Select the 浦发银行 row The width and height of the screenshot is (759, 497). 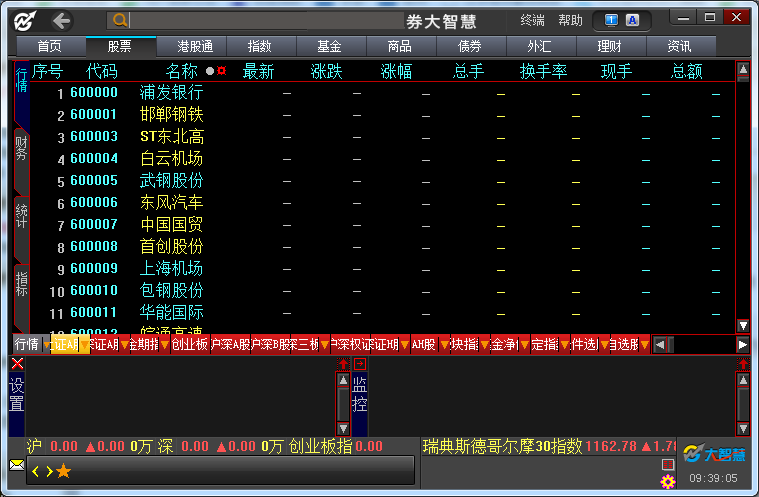(x=382, y=92)
